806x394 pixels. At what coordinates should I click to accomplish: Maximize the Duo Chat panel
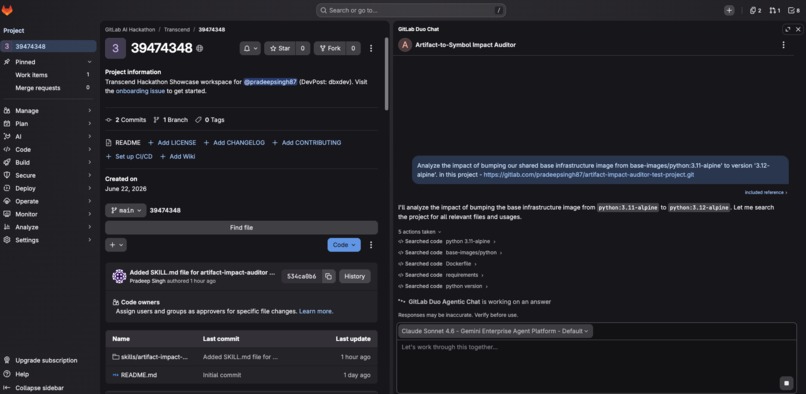coord(788,29)
